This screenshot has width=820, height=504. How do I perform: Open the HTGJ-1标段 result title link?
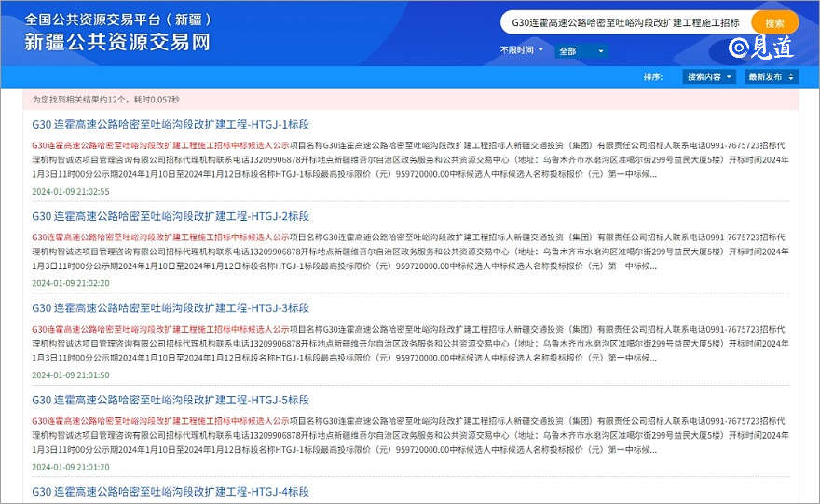171,125
